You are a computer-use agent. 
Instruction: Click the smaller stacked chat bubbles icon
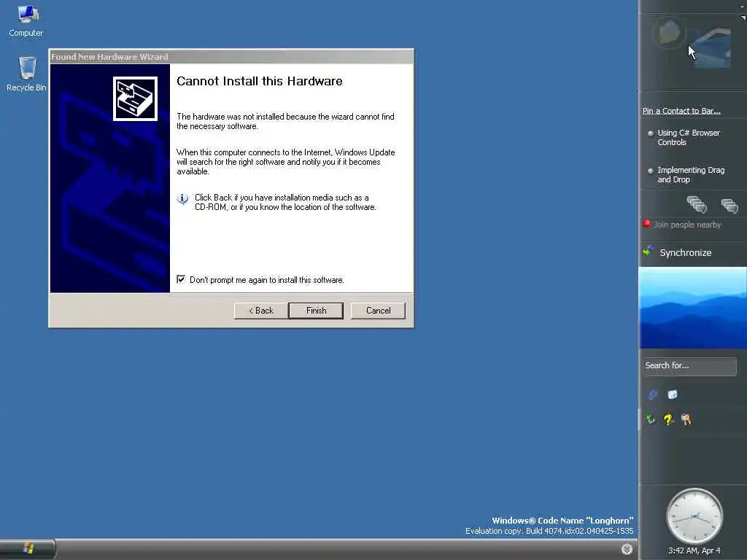click(x=729, y=206)
